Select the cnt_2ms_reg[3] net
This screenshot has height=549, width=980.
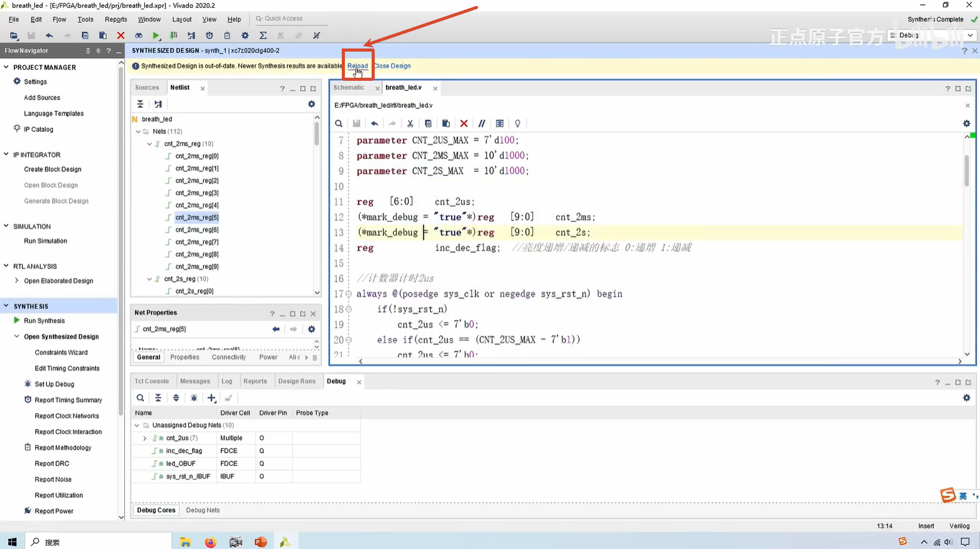click(x=196, y=193)
